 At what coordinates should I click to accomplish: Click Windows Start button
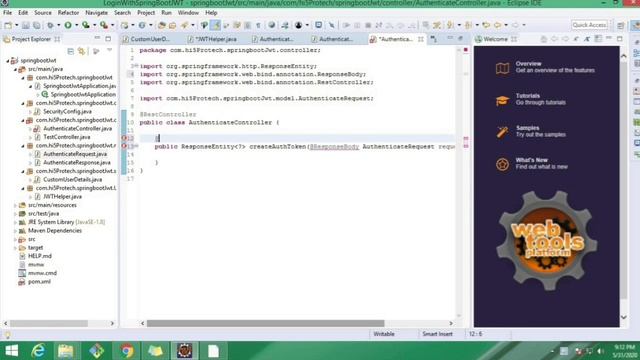11,351
